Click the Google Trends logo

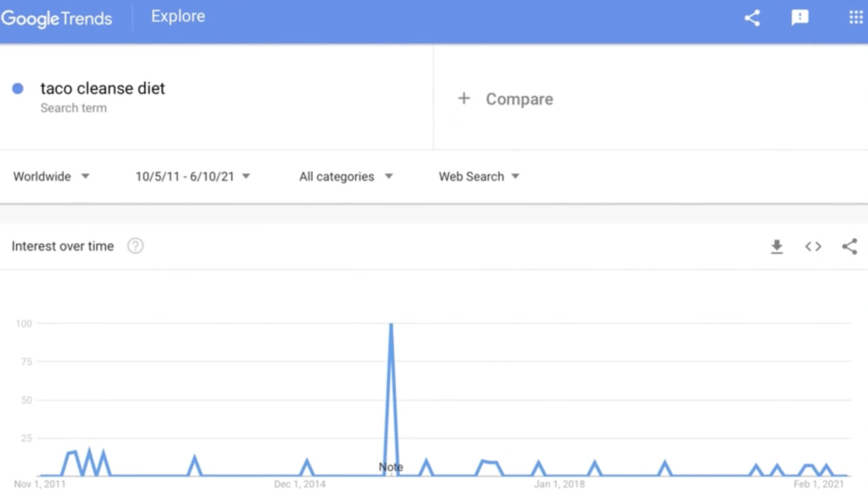(x=57, y=19)
